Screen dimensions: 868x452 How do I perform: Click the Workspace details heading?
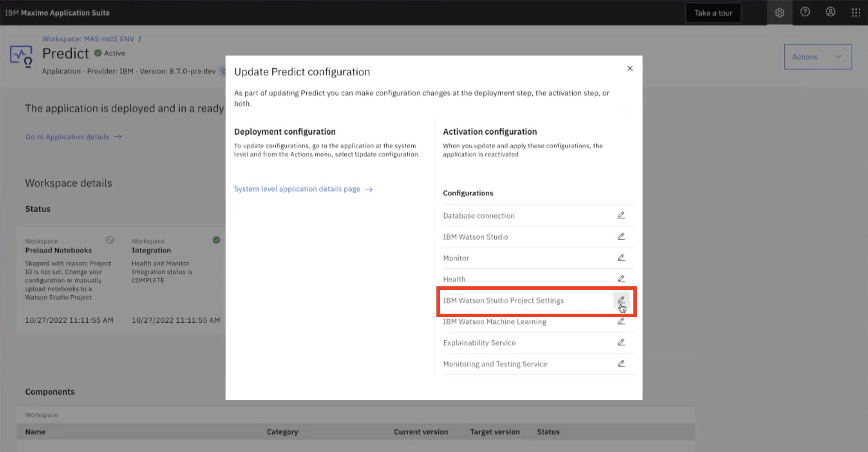click(68, 183)
